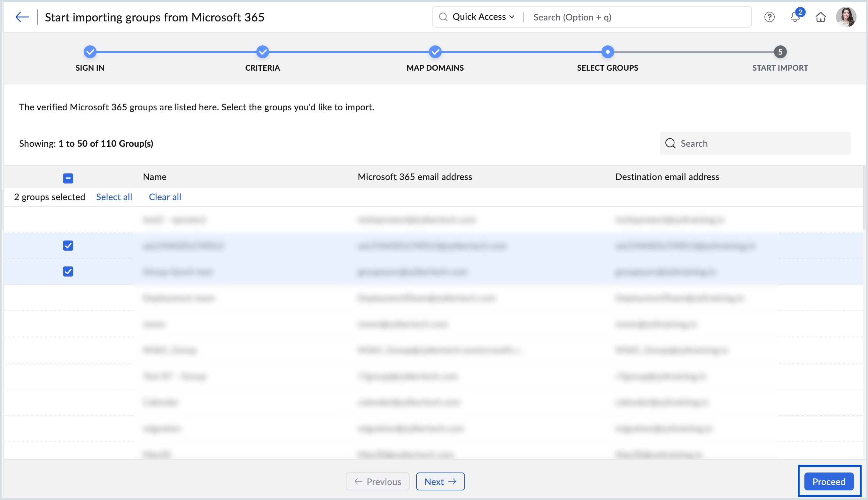
Task: Click the Select Groups step indicator
Action: [x=608, y=52]
